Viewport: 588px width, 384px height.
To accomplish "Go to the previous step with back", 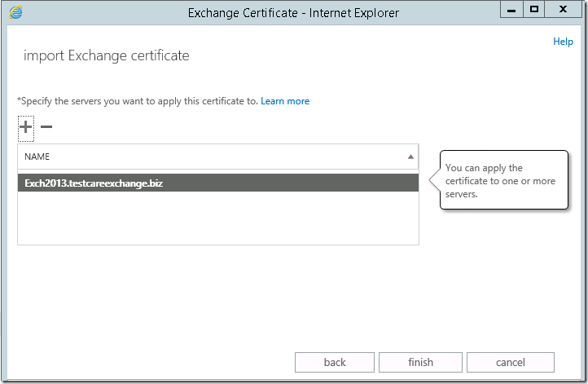I will pyautogui.click(x=335, y=362).
